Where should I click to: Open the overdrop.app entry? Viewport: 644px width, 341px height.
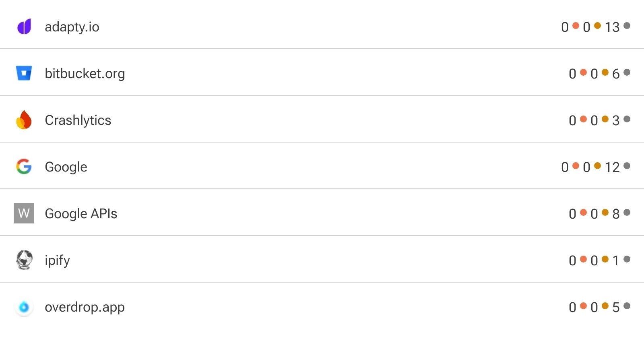pos(85,307)
